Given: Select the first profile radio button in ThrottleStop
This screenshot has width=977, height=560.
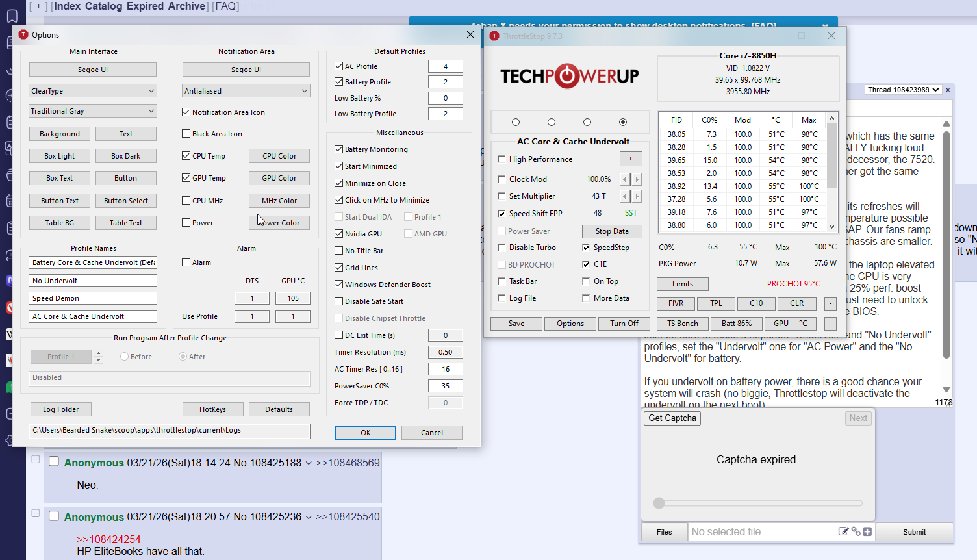Looking at the screenshot, I should [x=516, y=122].
